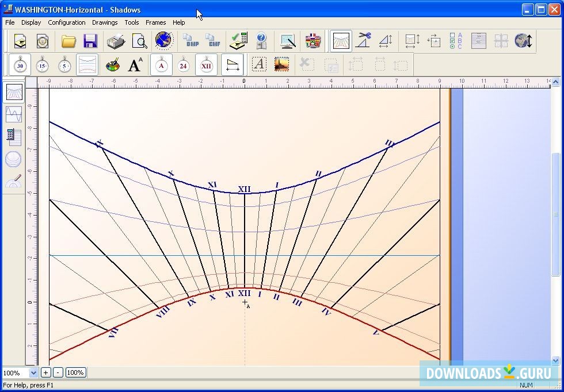Open print preview with magnifier icon

coord(139,41)
